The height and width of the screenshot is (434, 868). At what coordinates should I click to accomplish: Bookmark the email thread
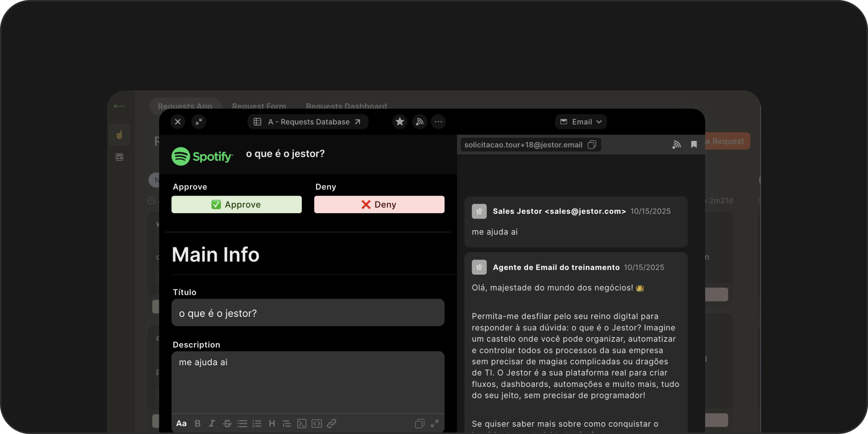(694, 144)
